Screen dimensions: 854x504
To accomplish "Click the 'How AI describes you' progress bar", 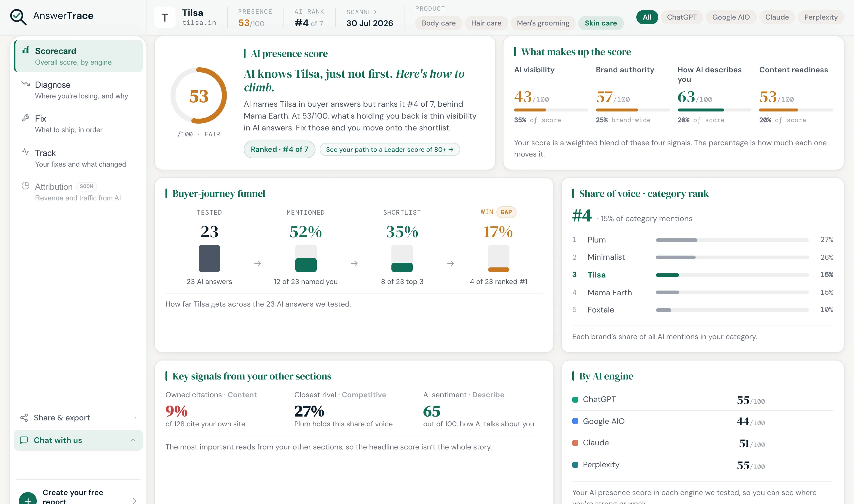I will click(714, 110).
